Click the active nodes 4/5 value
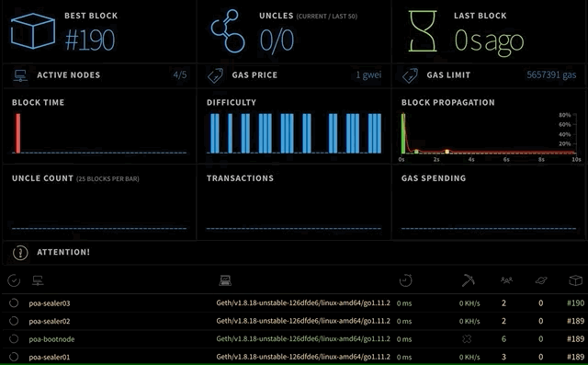Viewport: 588px width, 365px height. coord(180,74)
